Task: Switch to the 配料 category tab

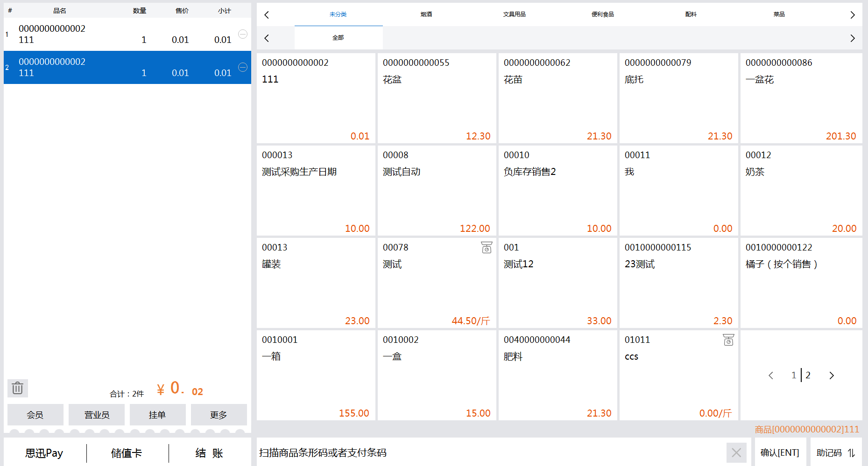Action: pyautogui.click(x=691, y=14)
